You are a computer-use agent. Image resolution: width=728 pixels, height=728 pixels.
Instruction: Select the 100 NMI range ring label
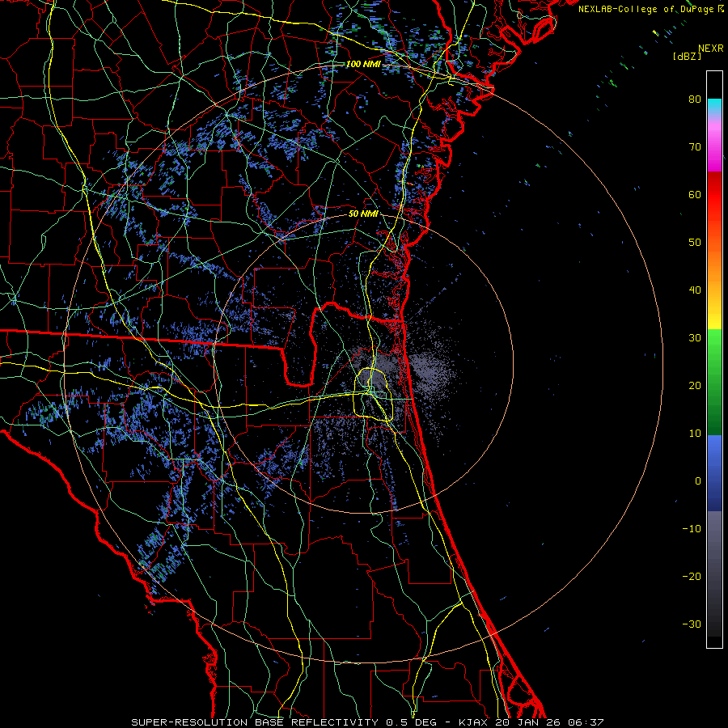point(363,64)
